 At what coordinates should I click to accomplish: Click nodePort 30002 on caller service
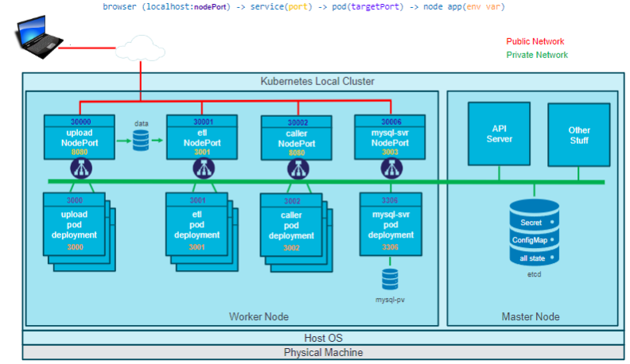[x=297, y=122]
